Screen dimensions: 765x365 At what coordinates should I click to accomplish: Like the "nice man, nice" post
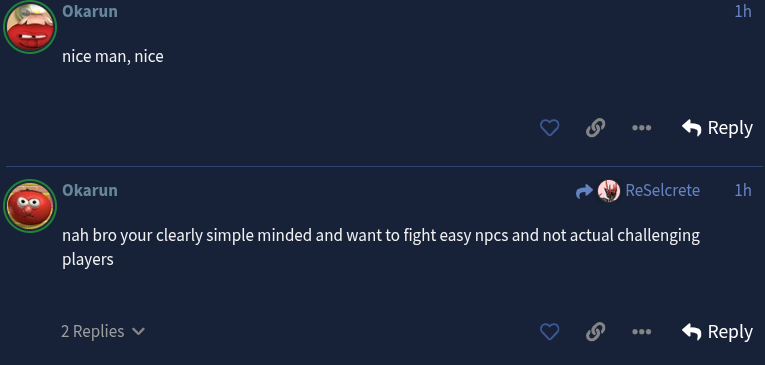(x=549, y=128)
